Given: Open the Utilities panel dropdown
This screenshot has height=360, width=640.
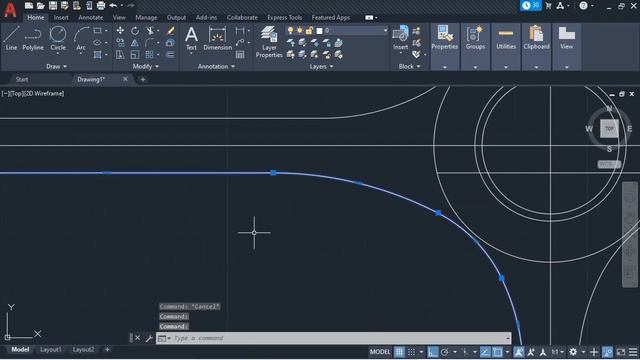Looking at the screenshot, I should tap(506, 67).
